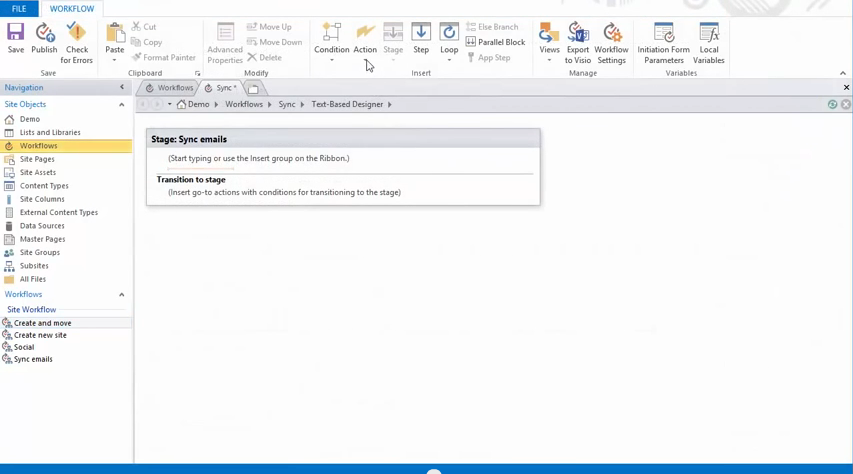
Task: Open Workflow Settings
Action: [611, 44]
